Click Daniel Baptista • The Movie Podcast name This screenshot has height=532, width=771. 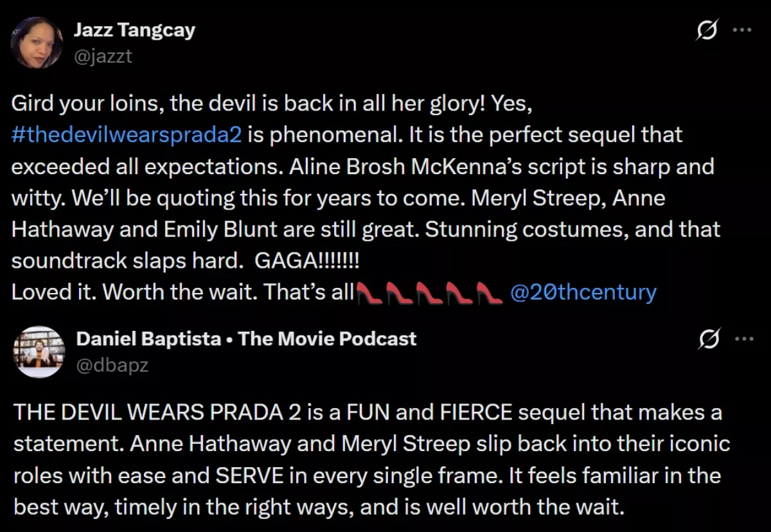point(246,339)
